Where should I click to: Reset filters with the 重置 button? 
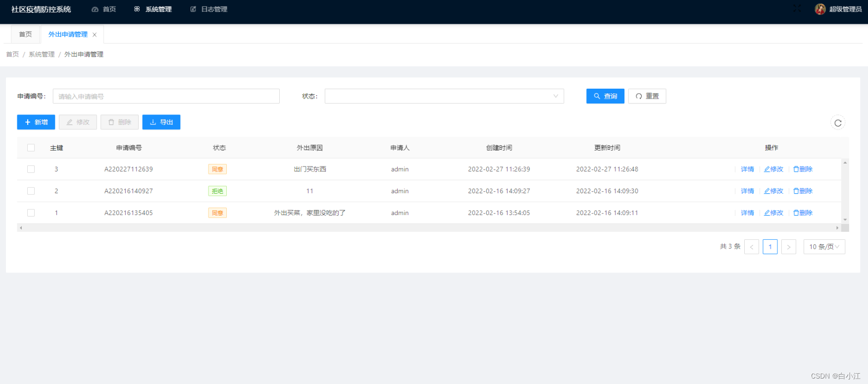(647, 96)
